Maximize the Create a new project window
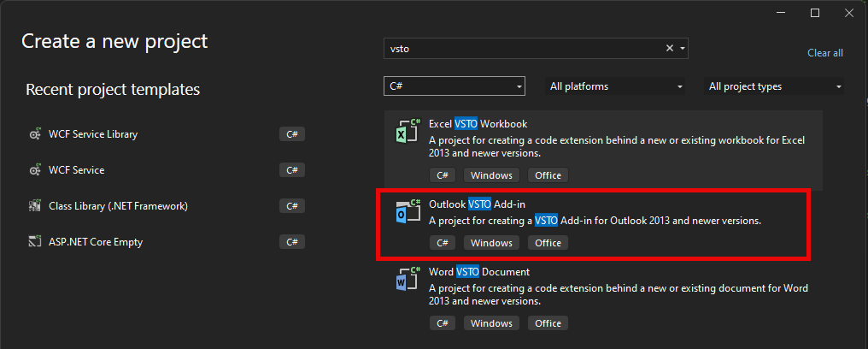868x349 pixels. (x=815, y=14)
